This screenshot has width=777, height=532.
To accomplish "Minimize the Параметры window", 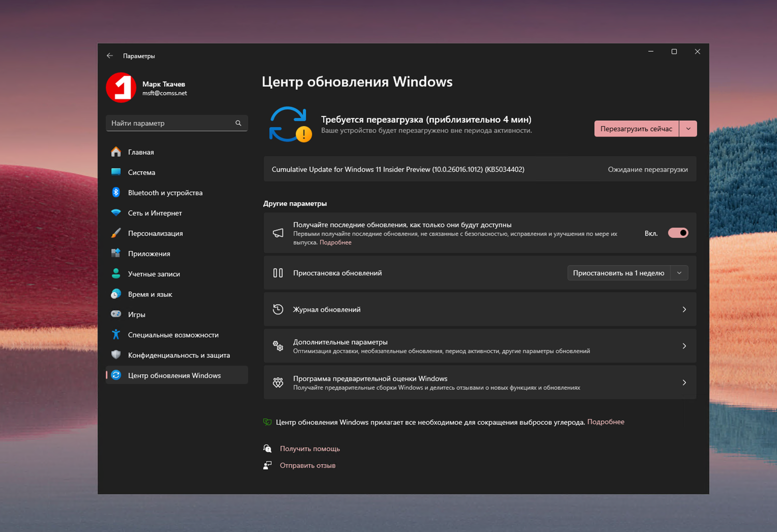I will (x=651, y=51).
